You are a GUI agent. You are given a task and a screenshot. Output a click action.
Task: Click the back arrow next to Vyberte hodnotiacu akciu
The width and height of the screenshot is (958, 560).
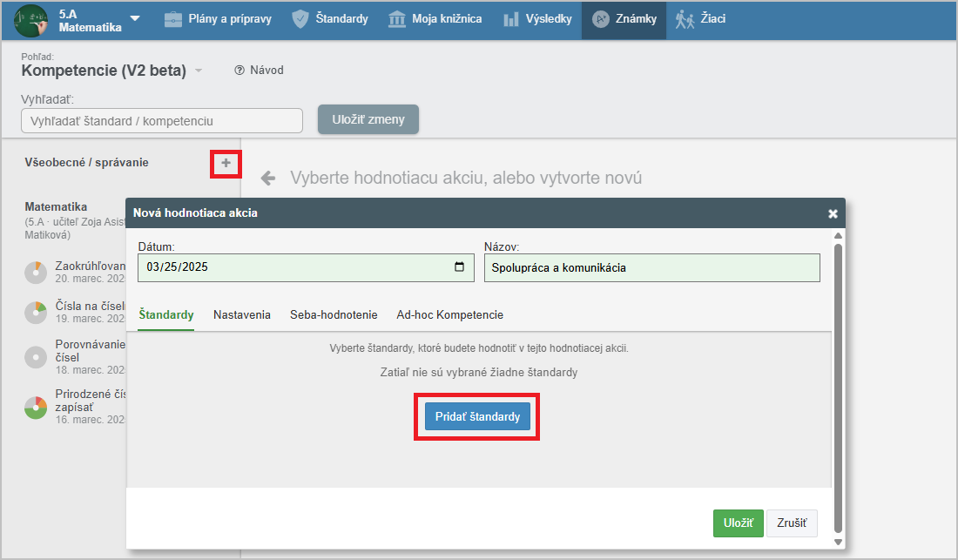[268, 179]
